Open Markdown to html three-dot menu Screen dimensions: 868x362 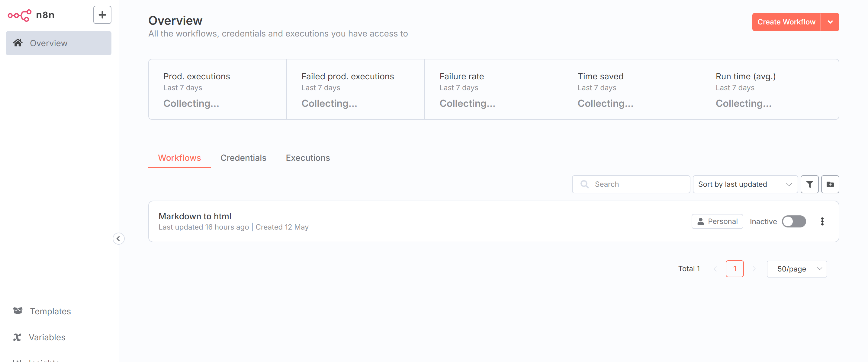pyautogui.click(x=822, y=221)
